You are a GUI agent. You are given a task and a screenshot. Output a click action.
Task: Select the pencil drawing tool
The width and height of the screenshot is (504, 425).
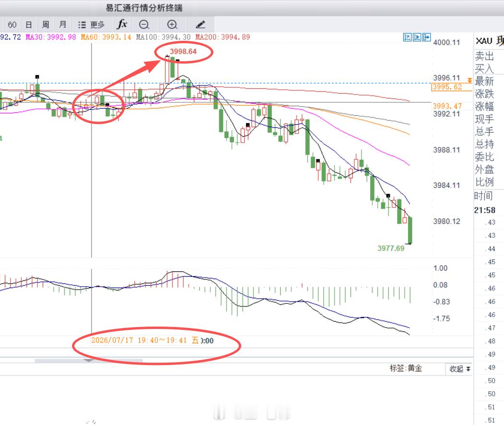click(x=200, y=24)
